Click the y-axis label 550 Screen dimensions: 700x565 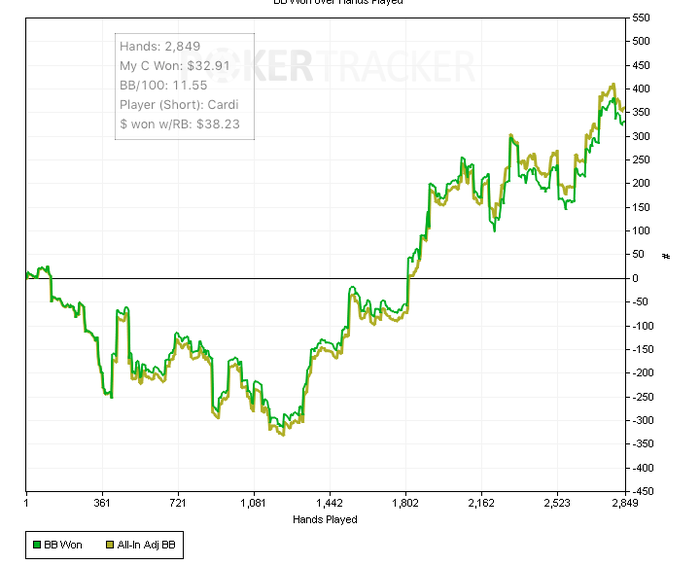pyautogui.click(x=641, y=18)
